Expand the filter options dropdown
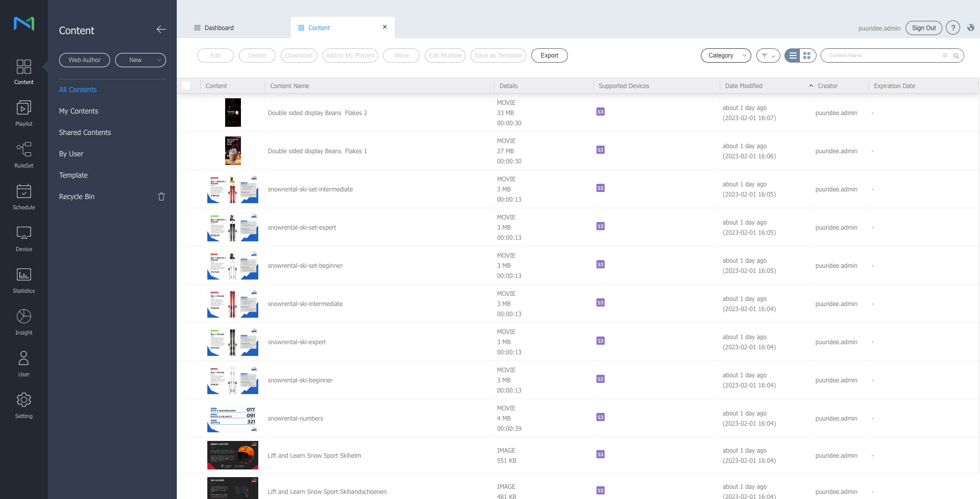This screenshot has width=980, height=499. pos(768,56)
